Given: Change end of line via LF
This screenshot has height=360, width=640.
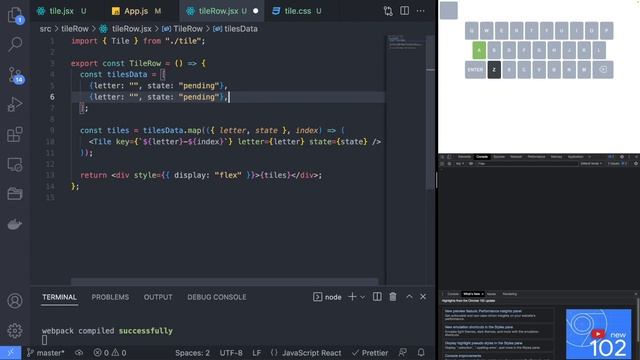Looking at the screenshot, I should coord(256,353).
